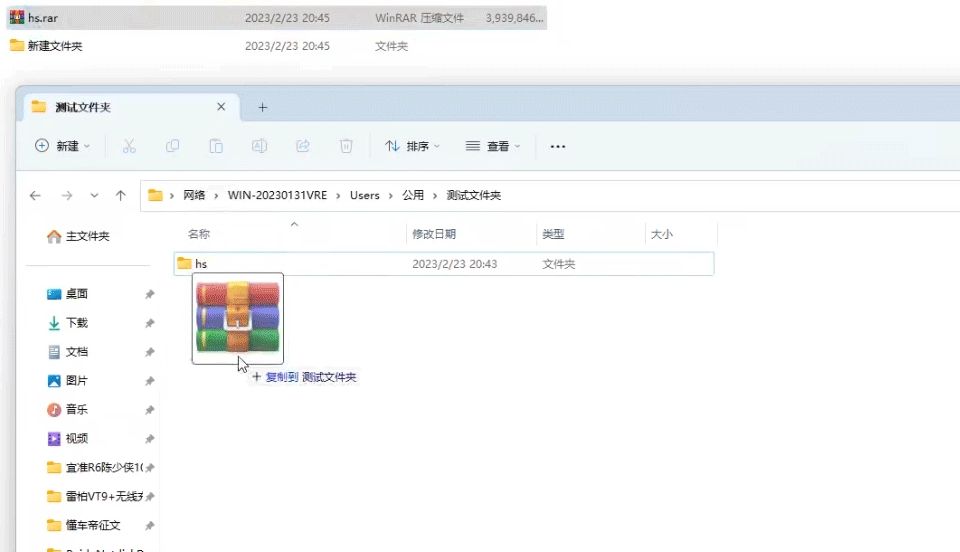Screen dimensions: 960x552
Task: Sort by 修改日期 column header
Action: (434, 234)
